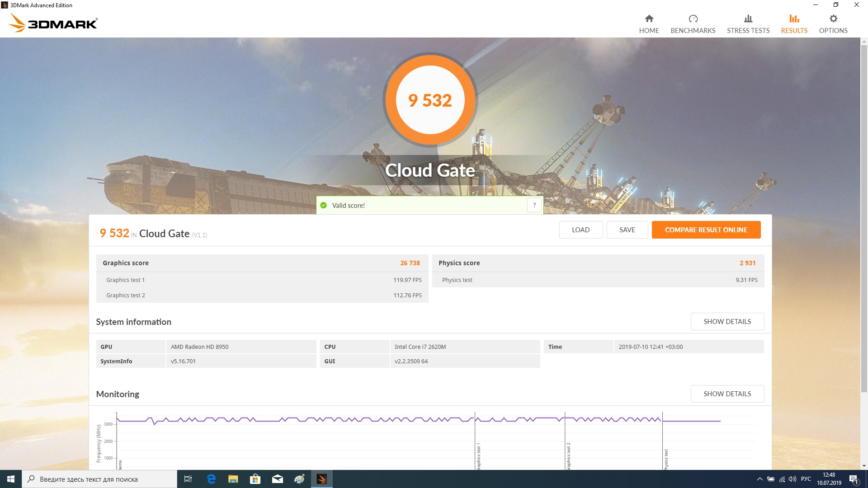Open the taskbar clock and date
Image resolution: width=868 pixels, height=488 pixels.
point(829,479)
